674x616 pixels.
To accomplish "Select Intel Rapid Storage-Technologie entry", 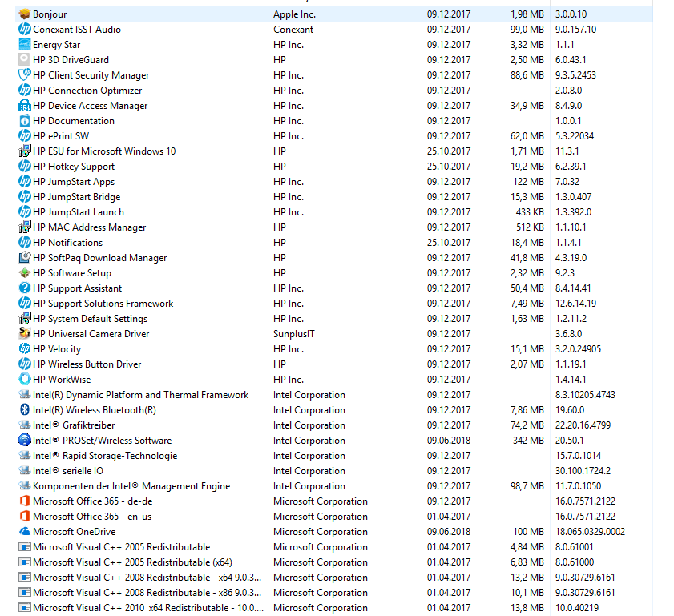I will (334, 455).
